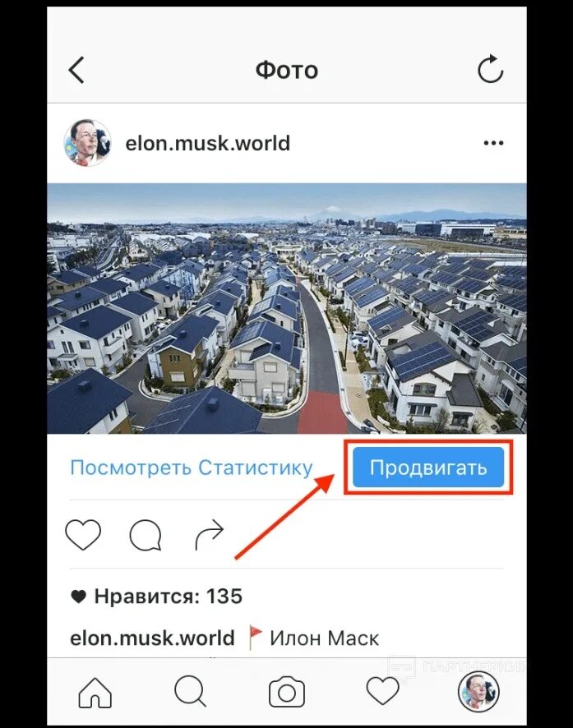The width and height of the screenshot is (573, 728).
Task: Open the camera to create a post
Action: 287,693
